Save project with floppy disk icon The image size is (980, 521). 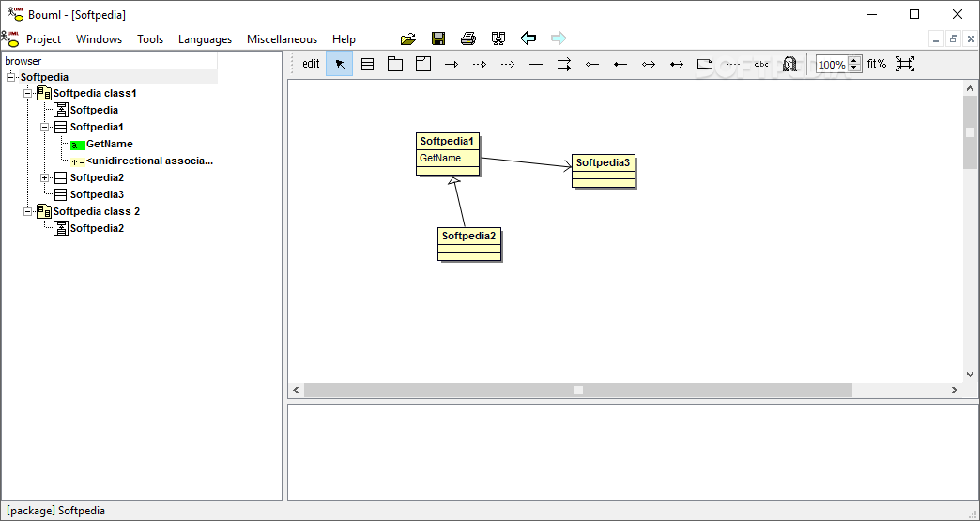[x=438, y=38]
